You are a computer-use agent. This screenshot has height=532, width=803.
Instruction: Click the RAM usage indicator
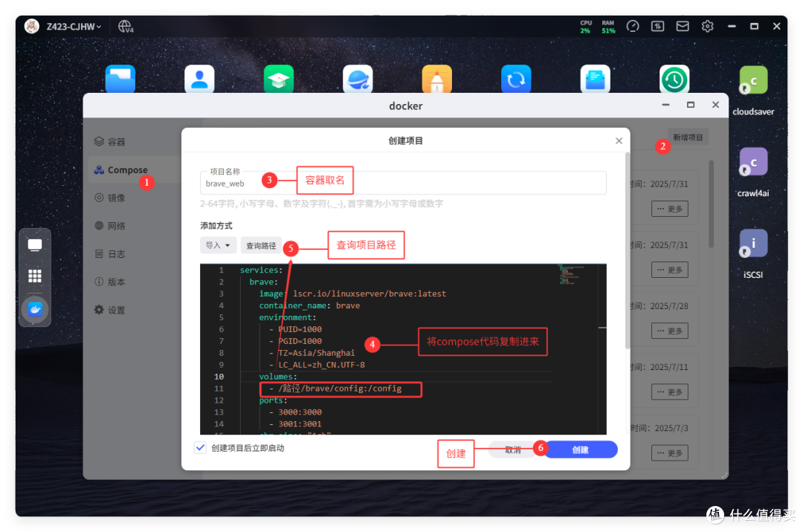tap(608, 27)
